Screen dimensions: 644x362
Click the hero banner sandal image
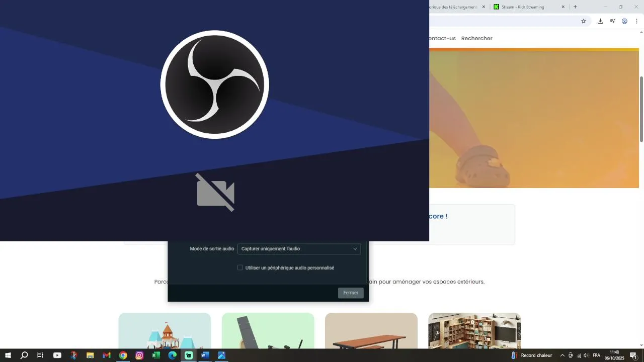(x=534, y=118)
